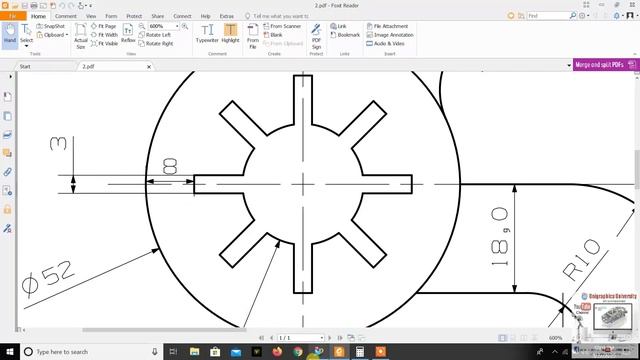Insert a Link
Image resolution: width=640 pixels, height=360 pixels.
338,26
